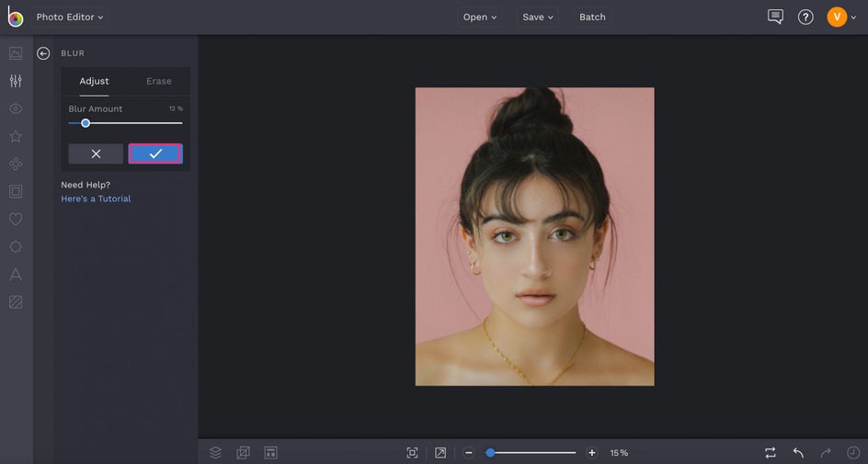Open the user profile avatar V
This screenshot has width=868, height=464.
[837, 17]
